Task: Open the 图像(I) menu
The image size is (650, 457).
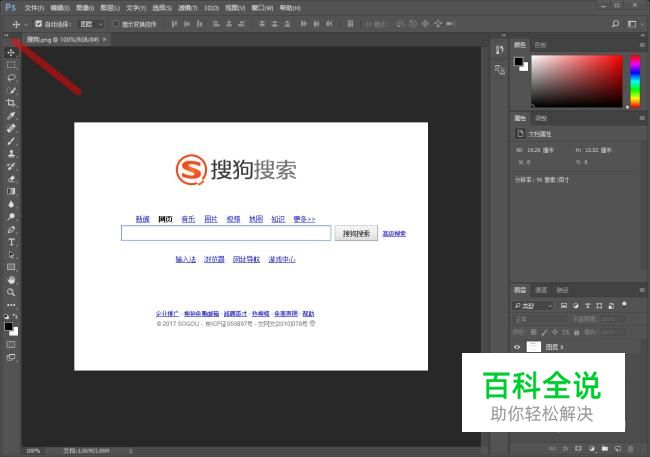Action: pyautogui.click(x=85, y=8)
